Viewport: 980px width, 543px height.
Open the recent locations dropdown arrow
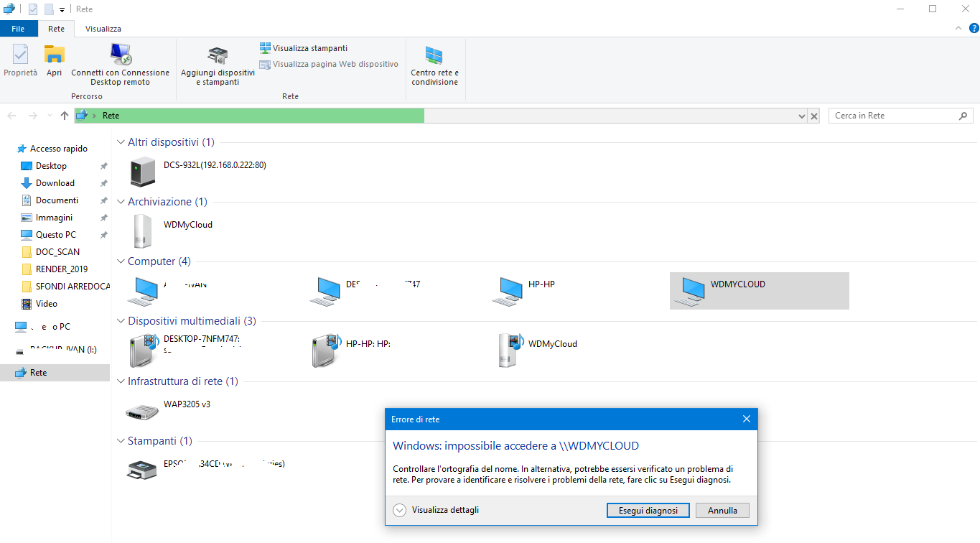pyautogui.click(x=50, y=116)
